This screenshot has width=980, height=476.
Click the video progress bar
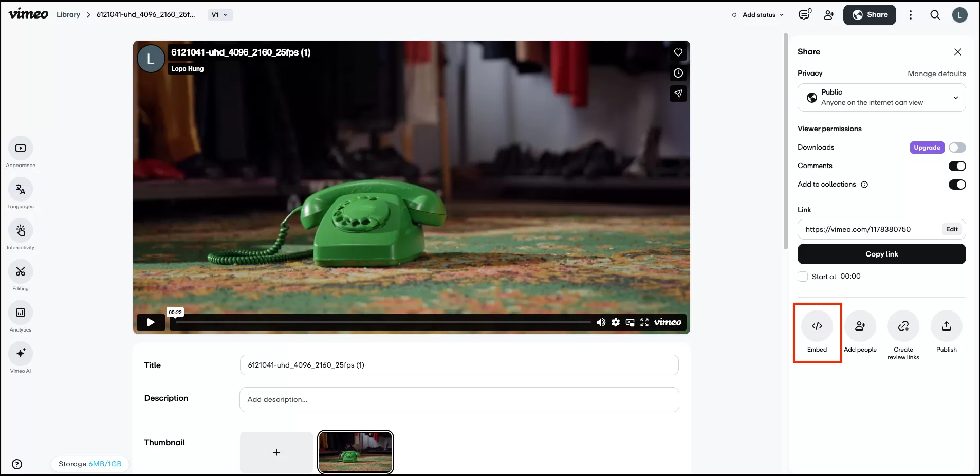pyautogui.click(x=383, y=322)
